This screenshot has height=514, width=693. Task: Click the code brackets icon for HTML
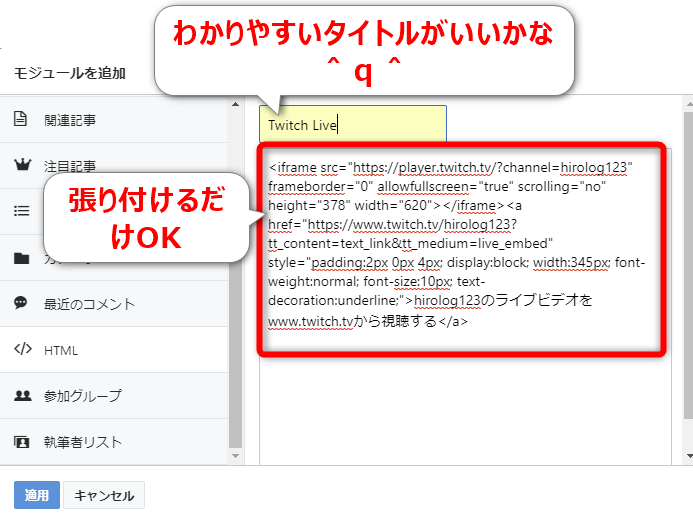pyautogui.click(x=23, y=349)
